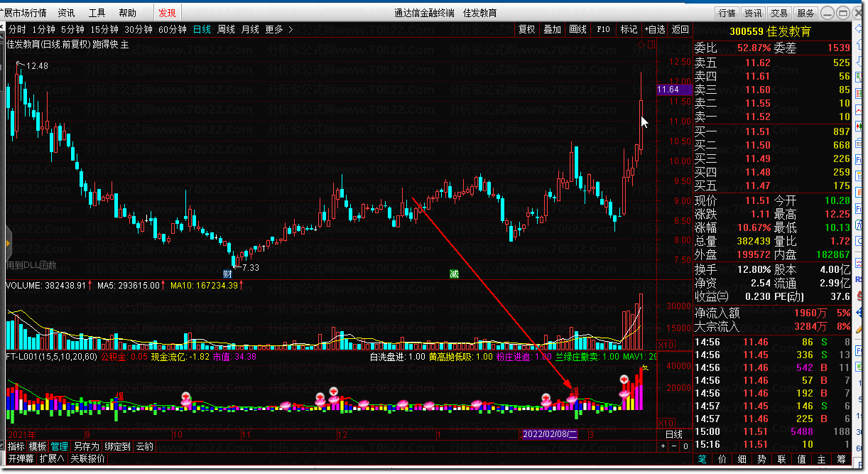Screen dimensions: 868x474
Task: Open the 复权 adjustment options
Action: click(x=526, y=29)
